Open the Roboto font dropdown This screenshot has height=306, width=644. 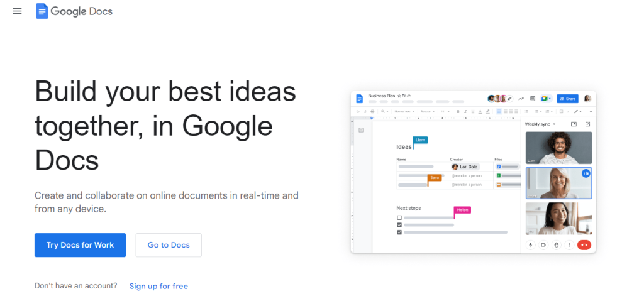pyautogui.click(x=428, y=112)
